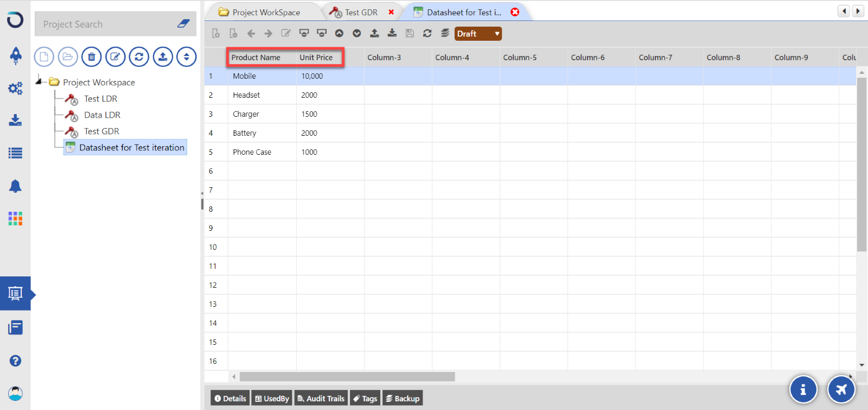The width and height of the screenshot is (868, 410).
Task: Click the move down circle arrow icon
Action: [x=356, y=34]
